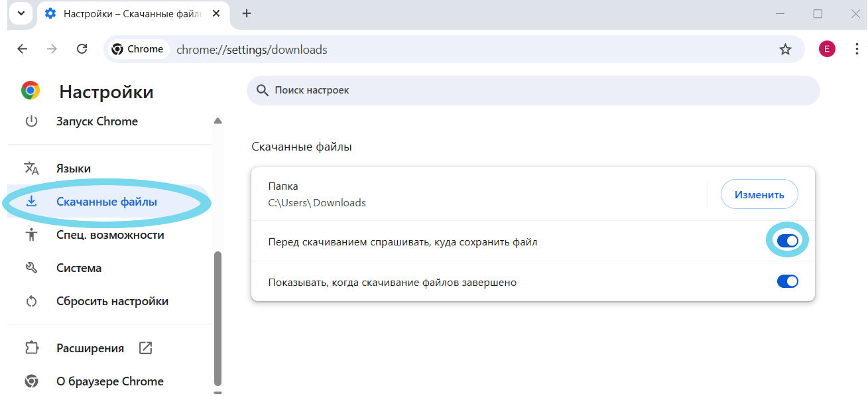This screenshot has height=396, width=868.
Task: Select Спец. возможности in the sidebar
Action: (x=109, y=235)
